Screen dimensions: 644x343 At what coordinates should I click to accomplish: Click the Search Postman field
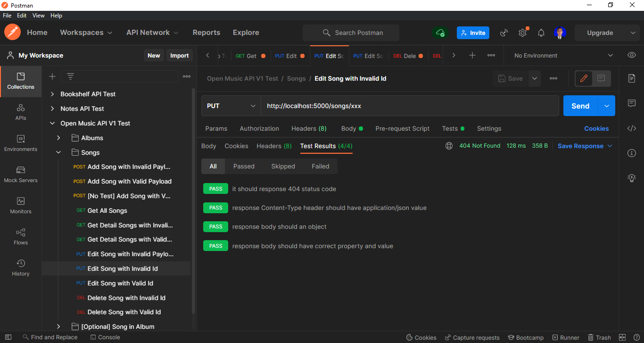pyautogui.click(x=351, y=33)
